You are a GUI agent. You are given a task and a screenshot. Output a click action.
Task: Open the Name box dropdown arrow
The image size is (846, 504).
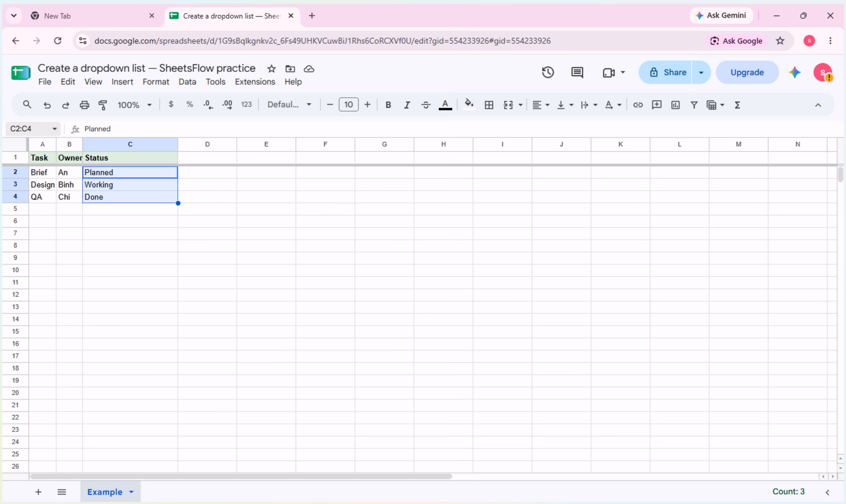(55, 129)
